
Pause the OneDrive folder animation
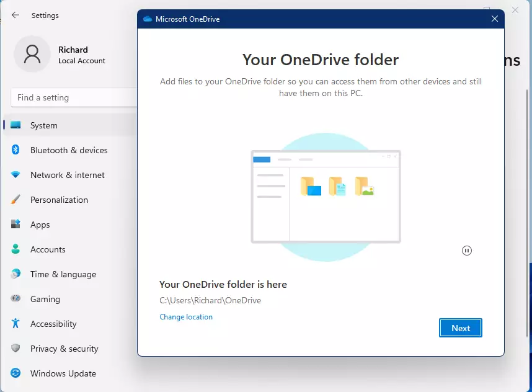click(x=466, y=251)
